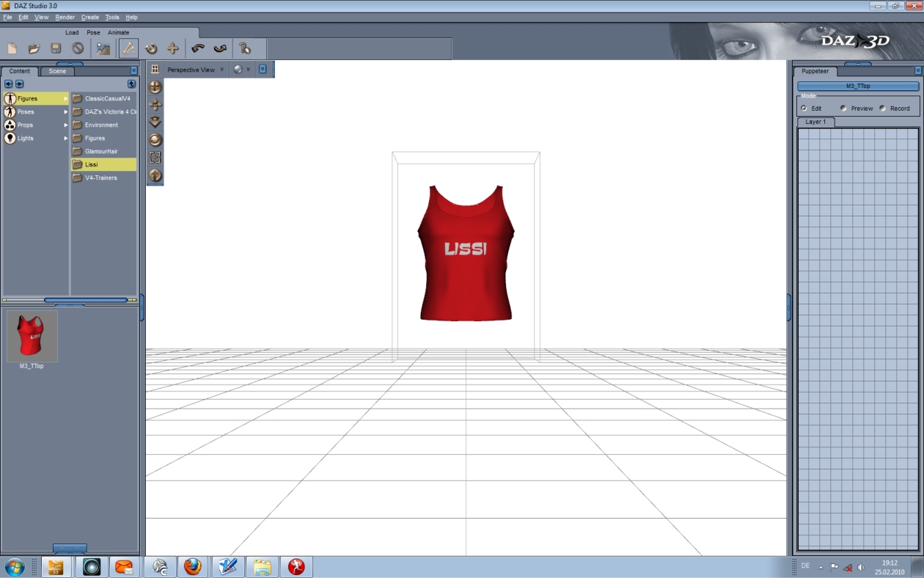
Task: Navigate forward in Content browser
Action: [20, 84]
